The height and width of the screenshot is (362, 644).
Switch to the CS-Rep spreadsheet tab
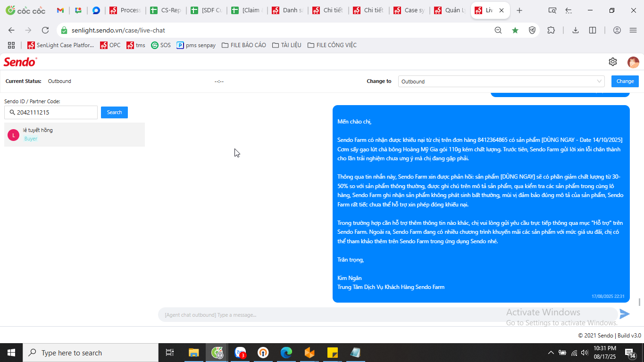pyautogui.click(x=166, y=10)
